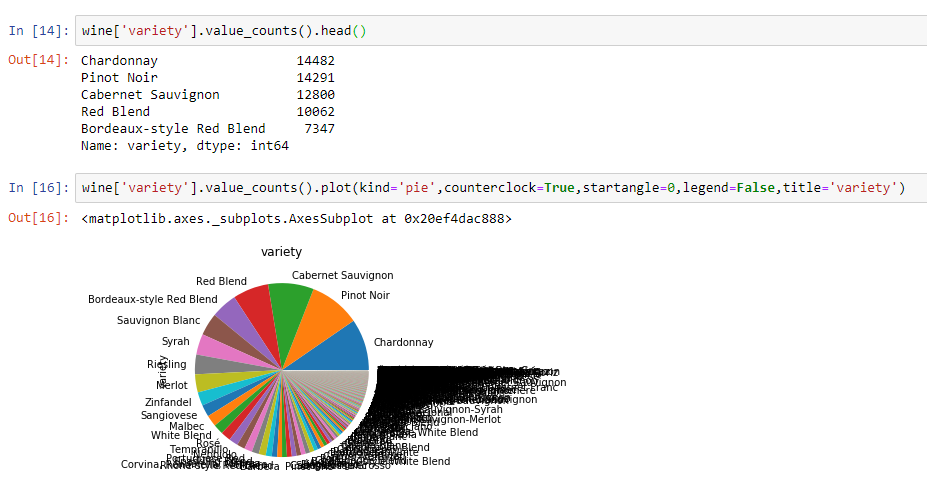The width and height of the screenshot is (927, 490).
Task: Click the Cabernet Sauvignon pie label
Action: click(342, 275)
